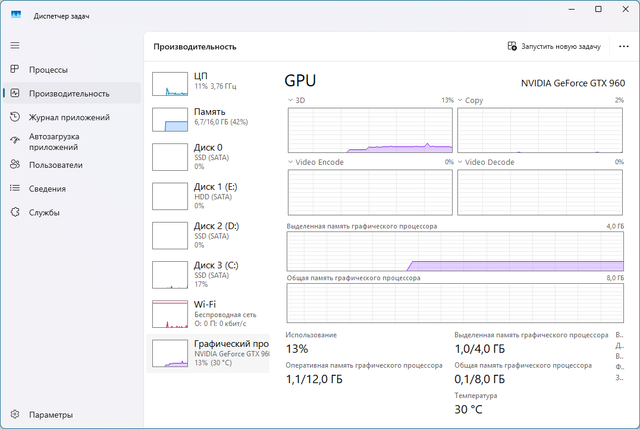This screenshot has width=640, height=429.
Task: Click the Температура label
Action: 476,396
